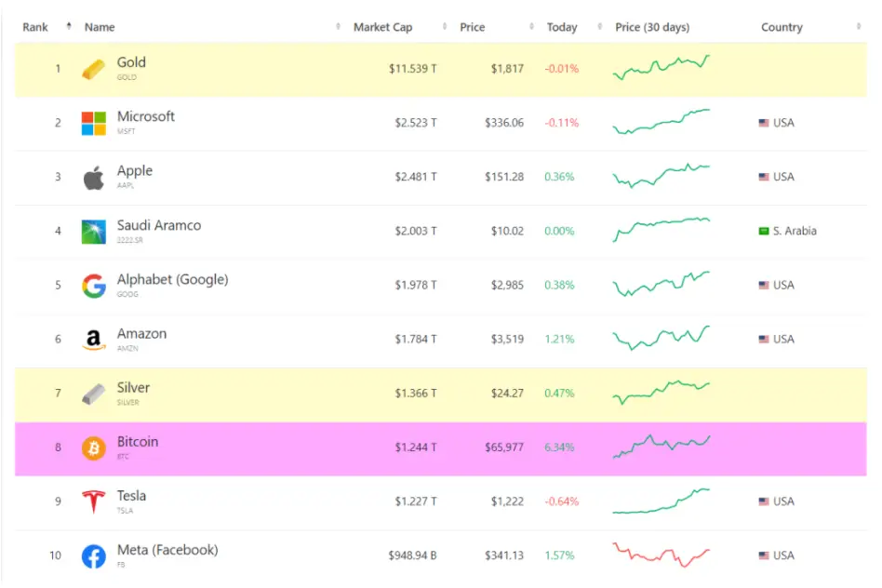Screen dimensions: 882x588
Task: View Gold 30-day price sparkline
Action: (x=661, y=68)
